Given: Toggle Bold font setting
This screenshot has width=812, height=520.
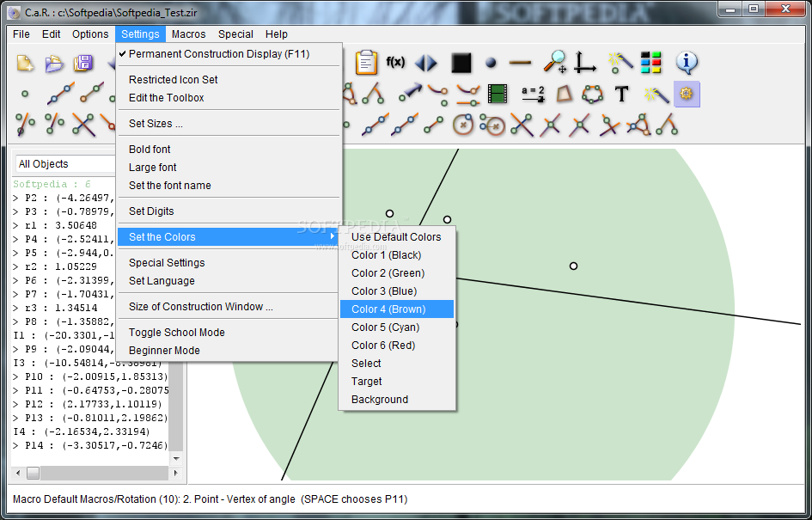Looking at the screenshot, I should [x=229, y=150].
